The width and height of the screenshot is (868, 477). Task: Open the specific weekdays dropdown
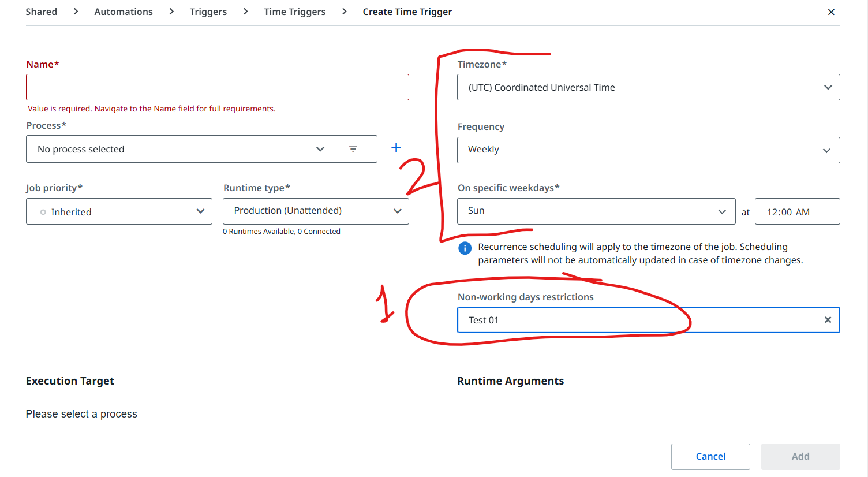point(596,211)
